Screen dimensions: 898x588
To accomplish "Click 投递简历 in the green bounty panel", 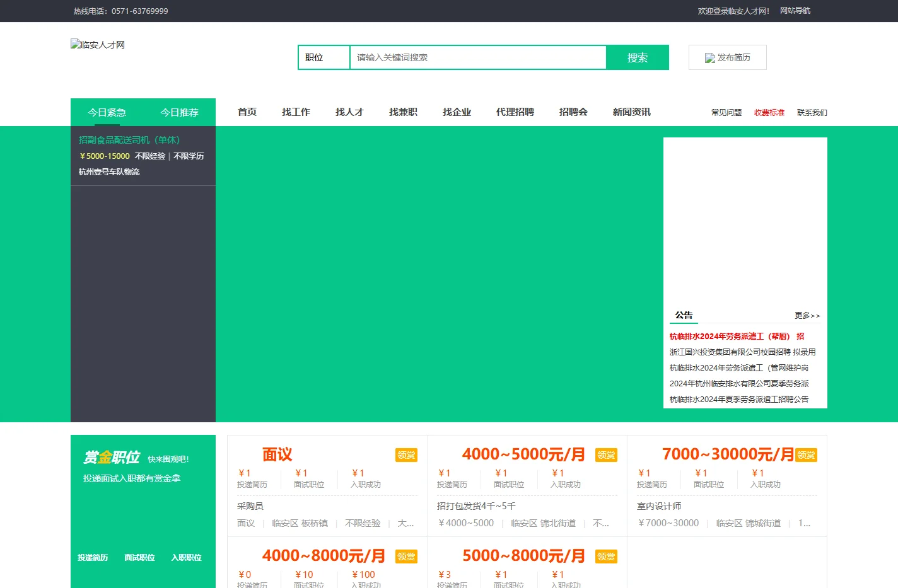I will tap(93, 558).
